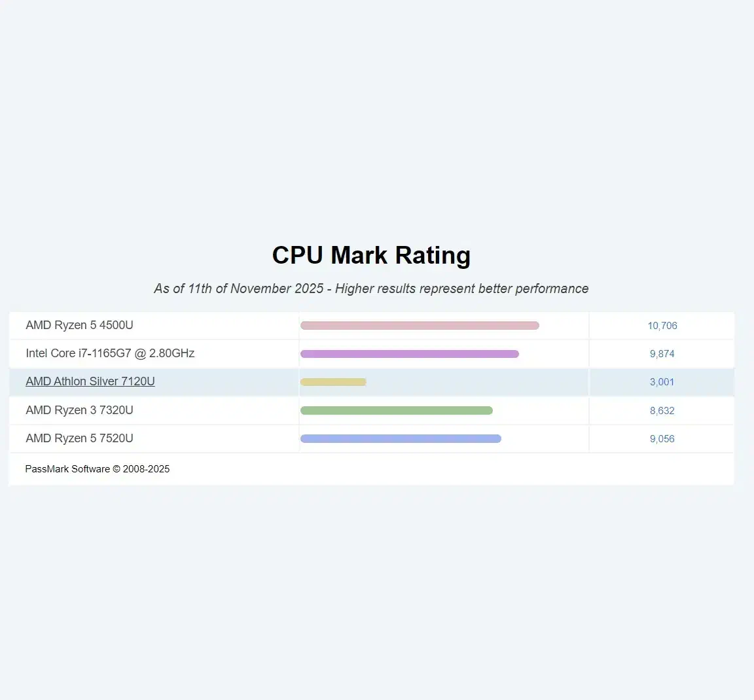Click the PassMark Software copyright footer text
754x700 pixels.
[x=98, y=469]
